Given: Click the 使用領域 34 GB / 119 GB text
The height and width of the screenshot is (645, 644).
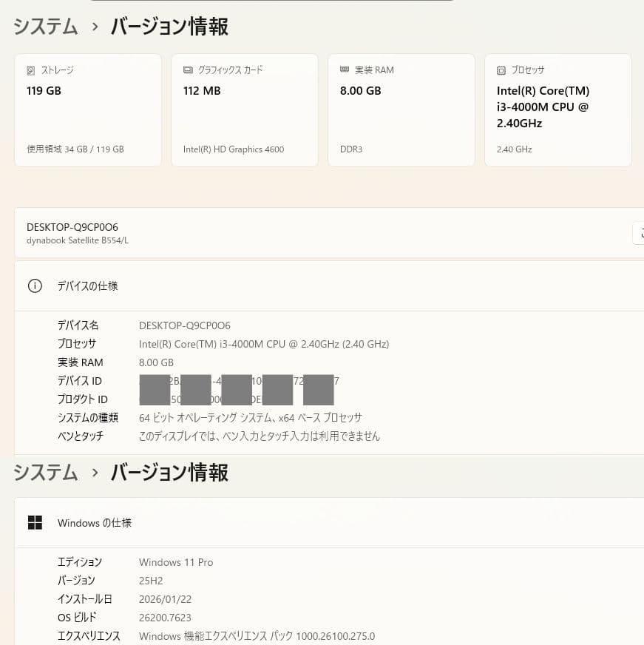Looking at the screenshot, I should coord(75,149).
